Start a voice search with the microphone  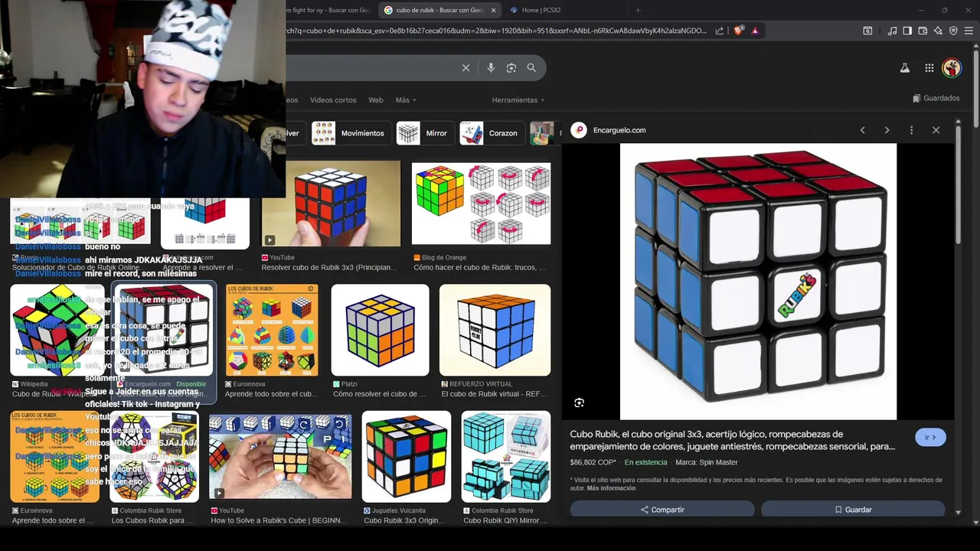491,68
